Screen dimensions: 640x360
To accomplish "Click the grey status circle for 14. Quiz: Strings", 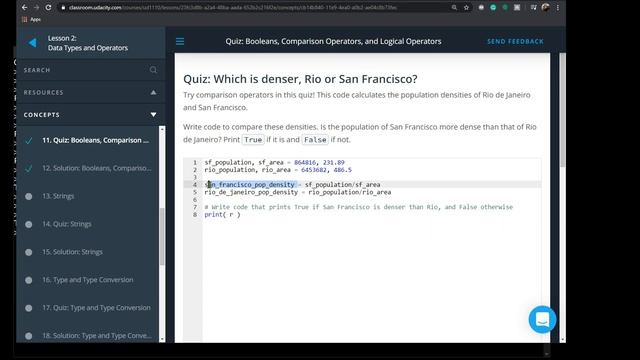I will coord(29,224).
